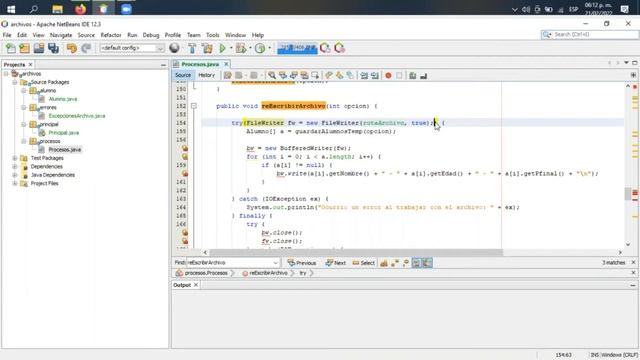This screenshot has height=360, width=640.
Task: Open the default config dropdown
Action: point(160,48)
